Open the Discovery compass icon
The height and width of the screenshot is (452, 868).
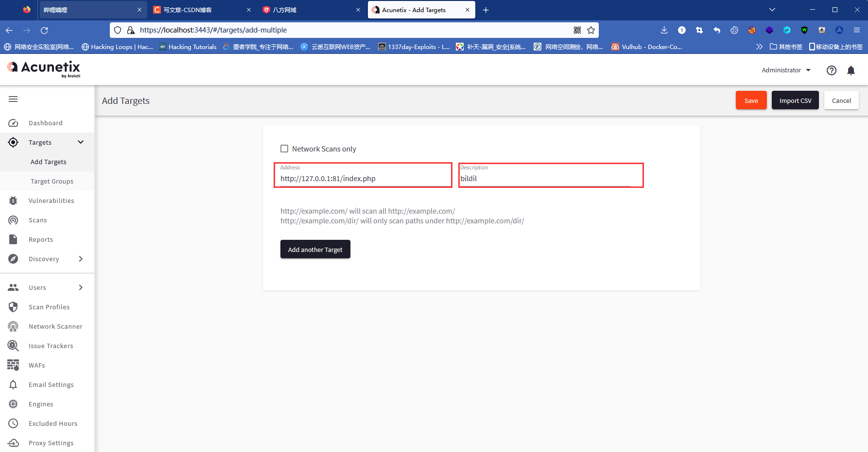pos(13,259)
